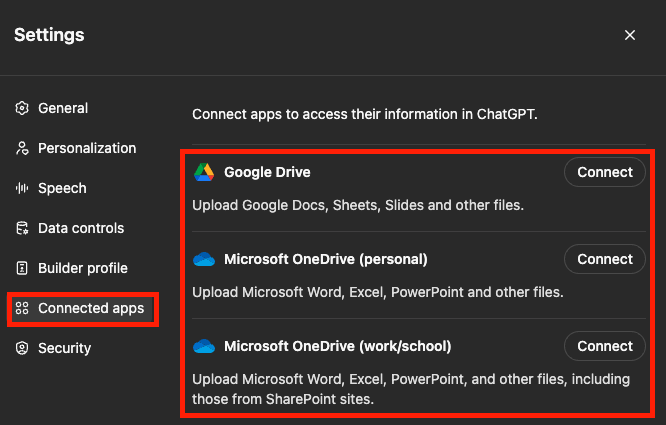Screen dimensions: 666x425
Task: Click the Builder profile badge icon
Action: (x=22, y=268)
